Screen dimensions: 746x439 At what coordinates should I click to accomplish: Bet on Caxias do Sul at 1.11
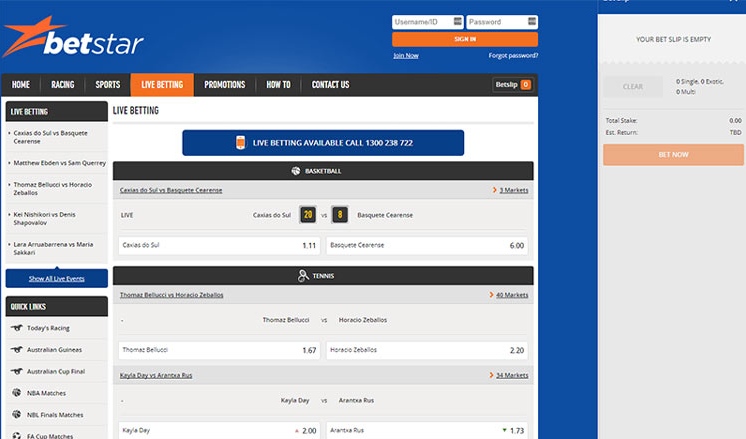[219, 245]
